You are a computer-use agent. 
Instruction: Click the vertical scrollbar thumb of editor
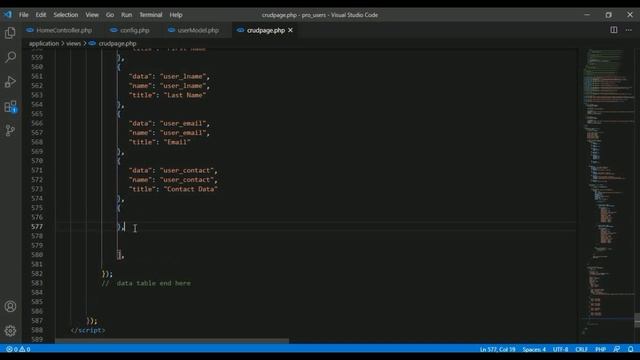click(637, 320)
